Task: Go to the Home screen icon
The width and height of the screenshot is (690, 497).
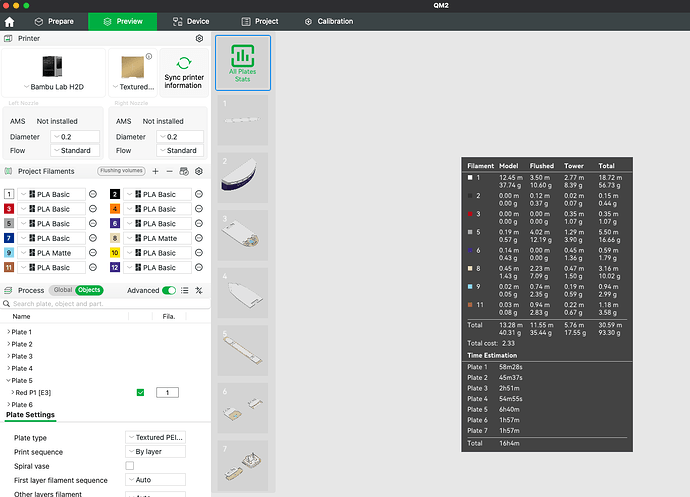Action: 9,22
